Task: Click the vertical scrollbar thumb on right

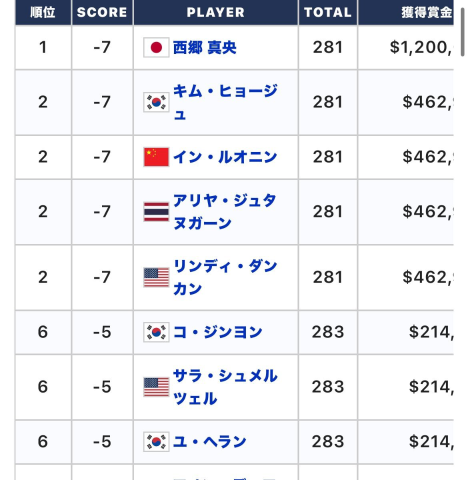Action: pos(463,32)
